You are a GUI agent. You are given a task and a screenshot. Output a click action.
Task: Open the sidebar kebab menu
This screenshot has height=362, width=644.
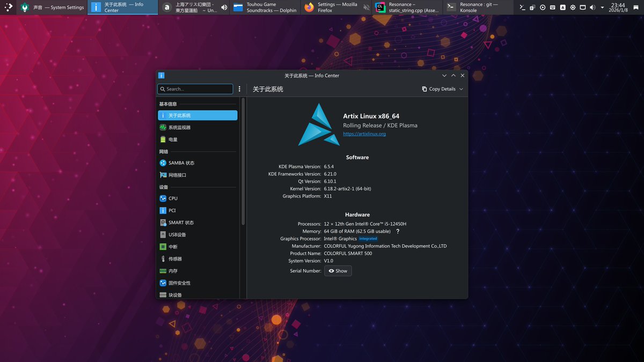[239, 89]
